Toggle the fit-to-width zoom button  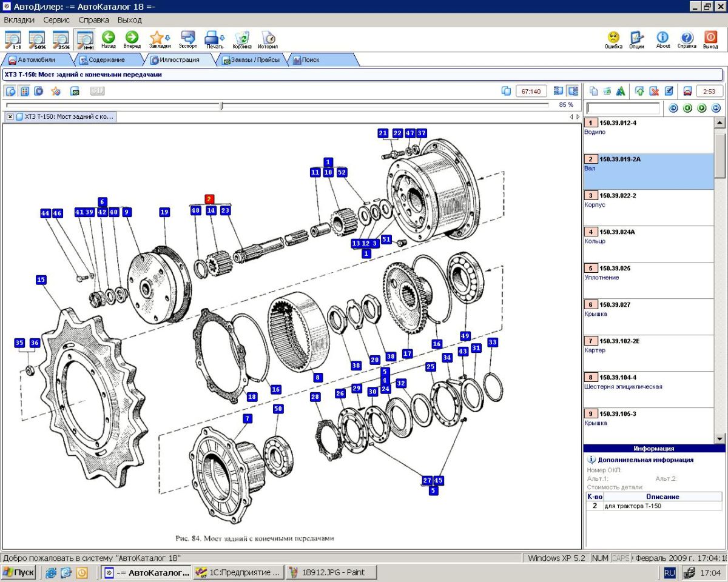pos(84,39)
